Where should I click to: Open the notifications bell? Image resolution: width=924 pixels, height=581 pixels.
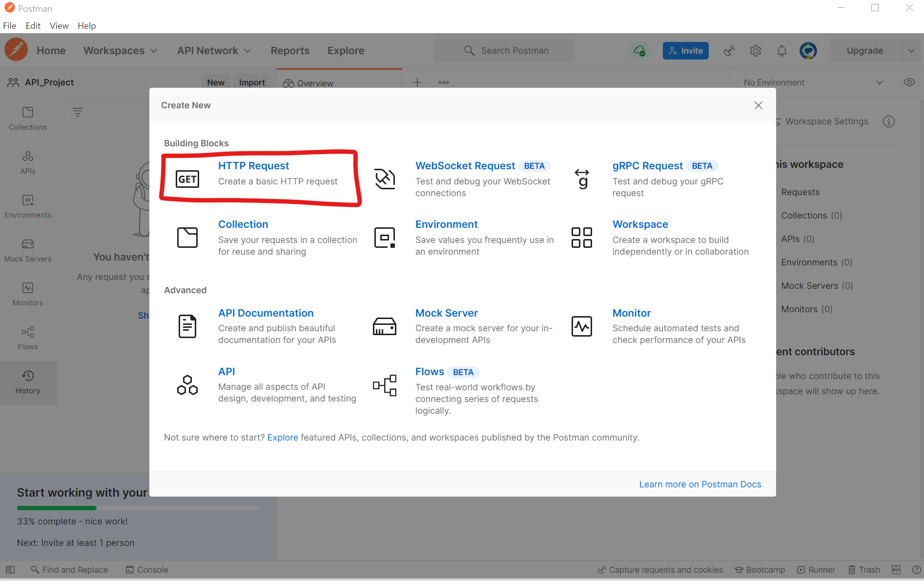tap(782, 51)
